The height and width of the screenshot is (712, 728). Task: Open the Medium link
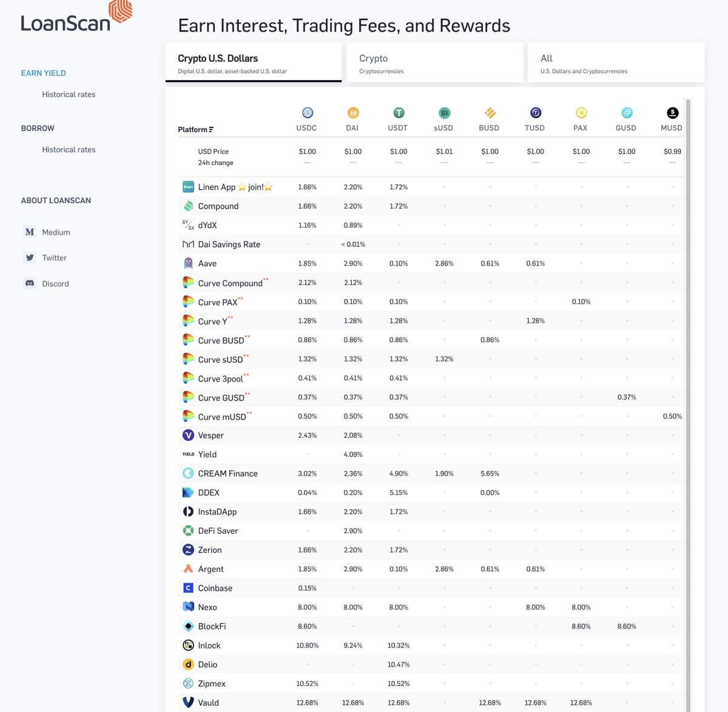click(x=56, y=232)
